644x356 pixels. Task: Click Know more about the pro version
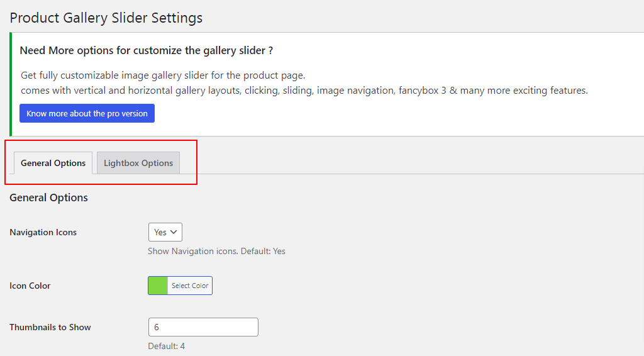click(x=87, y=113)
